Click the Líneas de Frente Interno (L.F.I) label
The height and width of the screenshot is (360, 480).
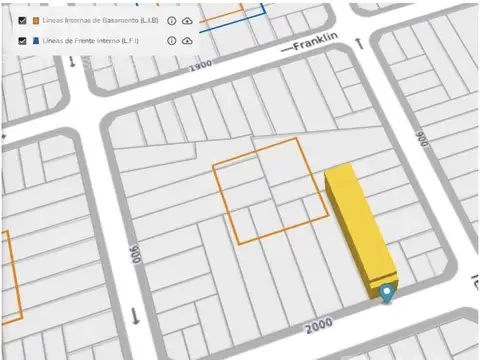[x=90, y=41]
